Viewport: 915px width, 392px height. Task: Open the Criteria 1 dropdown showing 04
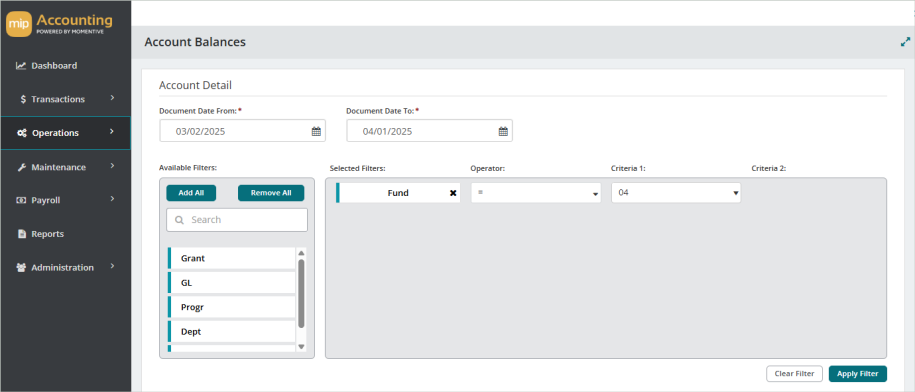[x=676, y=193]
